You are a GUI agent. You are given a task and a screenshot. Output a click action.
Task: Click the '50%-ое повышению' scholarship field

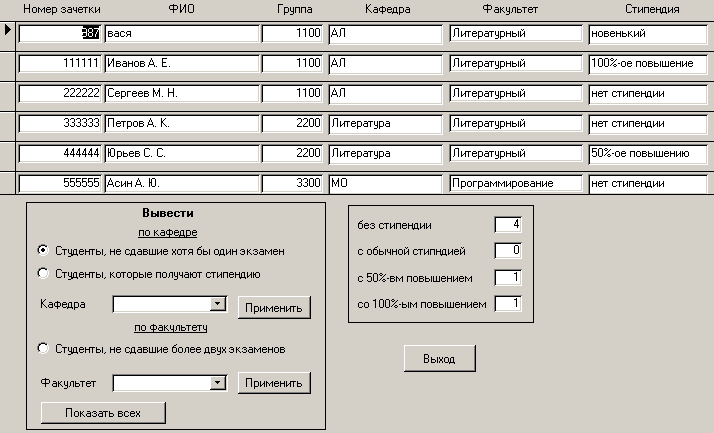(648, 153)
